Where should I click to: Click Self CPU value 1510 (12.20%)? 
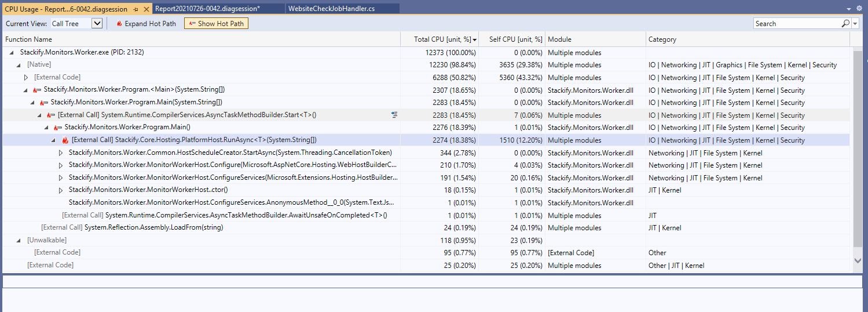[x=520, y=140]
